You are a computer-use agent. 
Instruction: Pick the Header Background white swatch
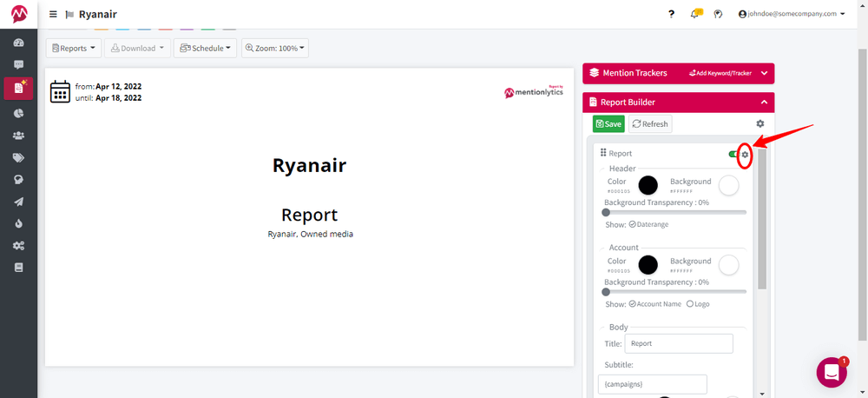click(728, 186)
